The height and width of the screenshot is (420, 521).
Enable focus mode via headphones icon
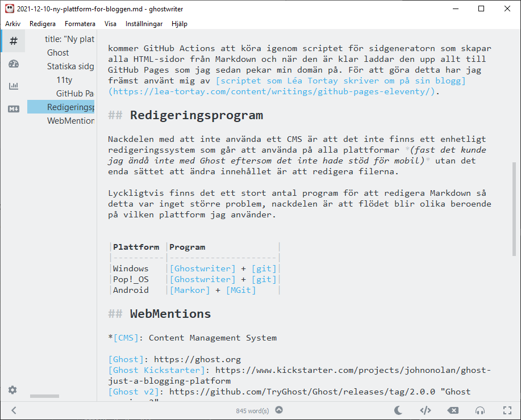pos(480,410)
